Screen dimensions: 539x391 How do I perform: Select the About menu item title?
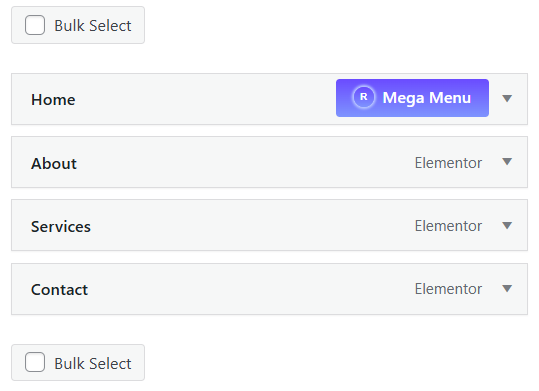point(54,163)
